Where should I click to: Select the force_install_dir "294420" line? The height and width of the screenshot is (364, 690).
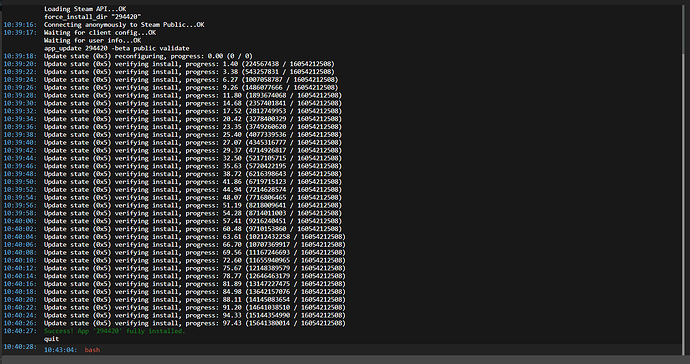click(x=92, y=17)
